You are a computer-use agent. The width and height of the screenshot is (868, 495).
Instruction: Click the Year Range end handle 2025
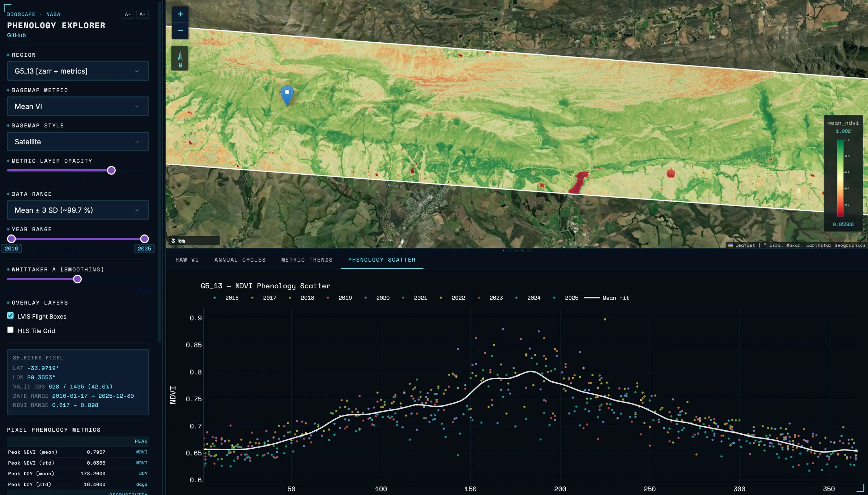[x=144, y=239]
